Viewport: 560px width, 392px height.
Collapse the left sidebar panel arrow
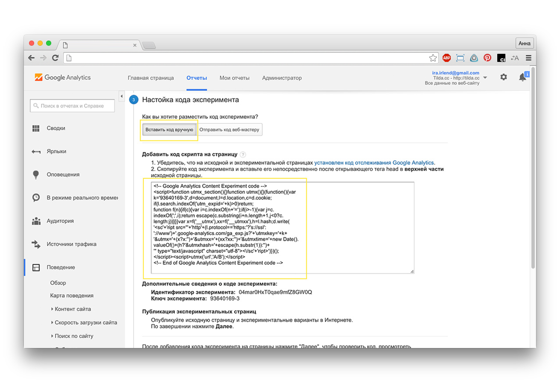pyautogui.click(x=121, y=96)
